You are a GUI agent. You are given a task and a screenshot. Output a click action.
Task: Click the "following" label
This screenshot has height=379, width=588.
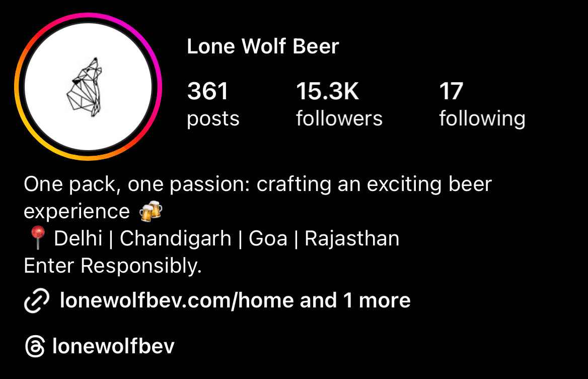[482, 119]
